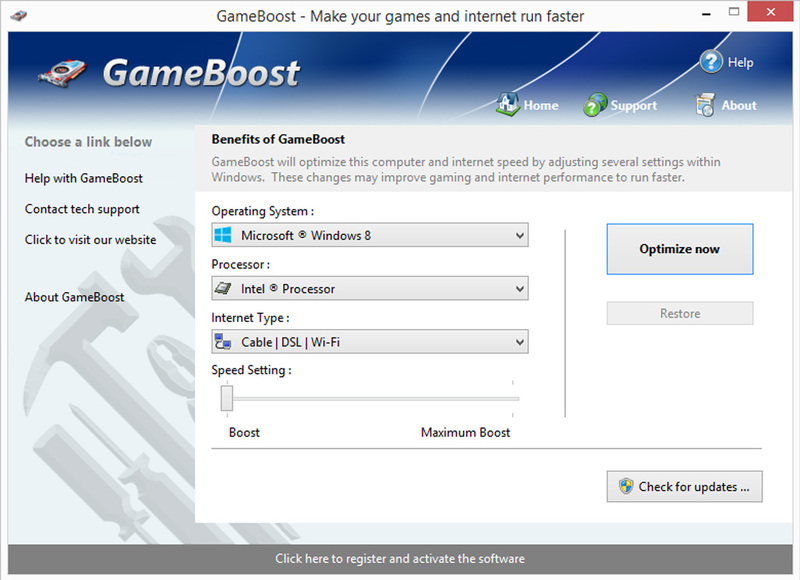800x580 pixels.
Task: Open the Operating System dropdown arrow
Action: [x=519, y=236]
